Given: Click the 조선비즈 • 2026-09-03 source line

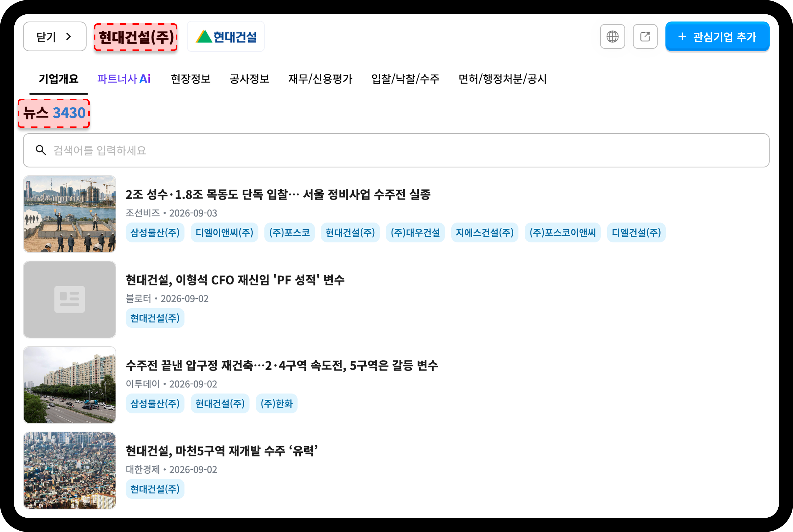Looking at the screenshot, I should (171, 213).
